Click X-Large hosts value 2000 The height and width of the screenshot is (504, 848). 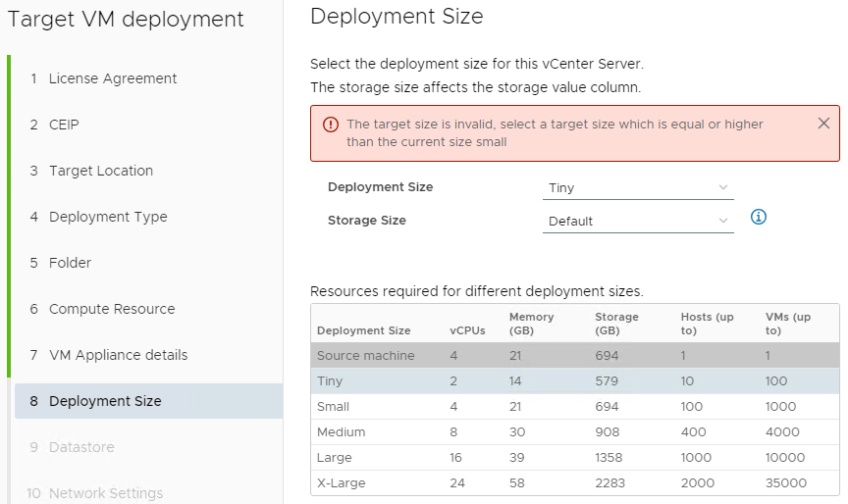697,483
